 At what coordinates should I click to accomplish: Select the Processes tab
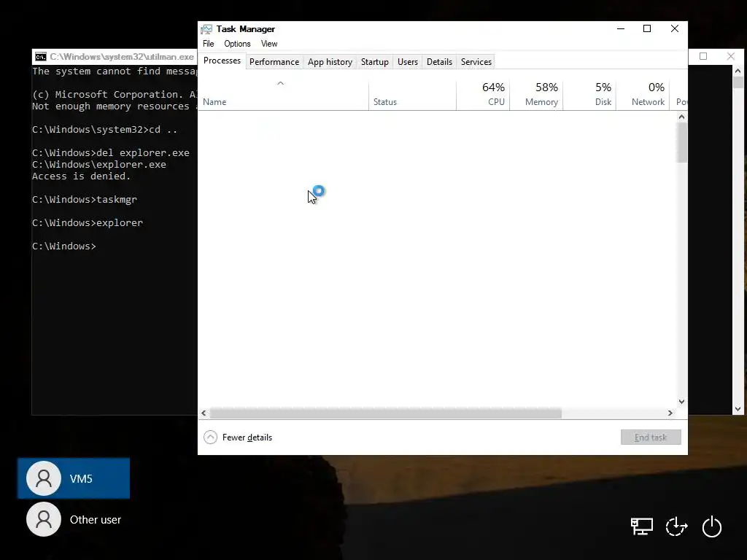click(x=222, y=61)
